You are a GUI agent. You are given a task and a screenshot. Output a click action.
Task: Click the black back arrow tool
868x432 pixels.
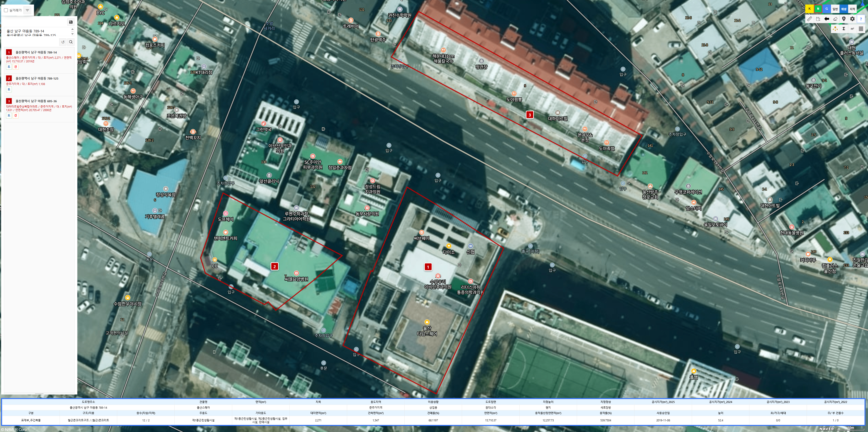(x=826, y=19)
